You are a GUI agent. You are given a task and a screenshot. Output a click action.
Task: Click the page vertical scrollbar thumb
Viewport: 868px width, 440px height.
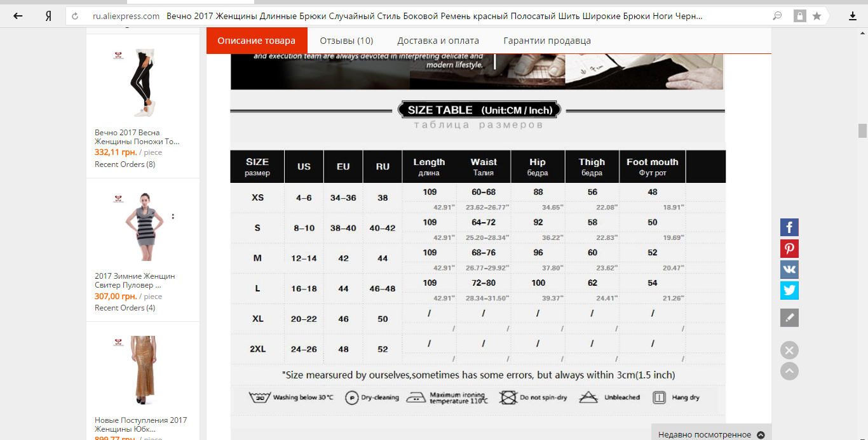862,130
